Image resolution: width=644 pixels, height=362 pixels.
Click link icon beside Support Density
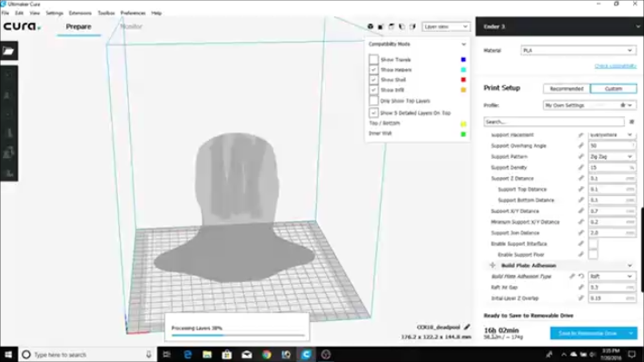pos(580,168)
